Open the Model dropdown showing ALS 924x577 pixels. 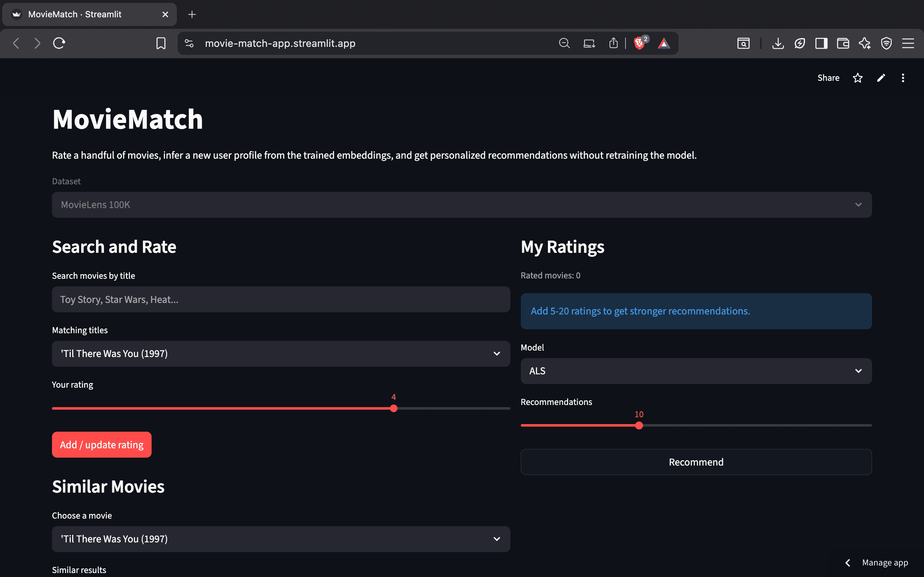696,371
